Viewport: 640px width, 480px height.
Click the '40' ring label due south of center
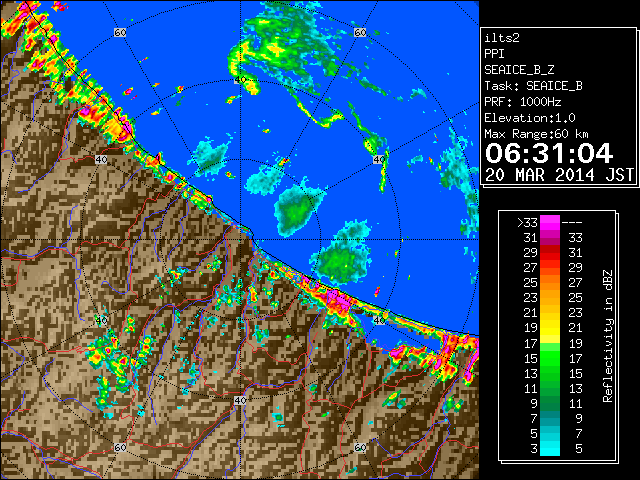[240, 400]
